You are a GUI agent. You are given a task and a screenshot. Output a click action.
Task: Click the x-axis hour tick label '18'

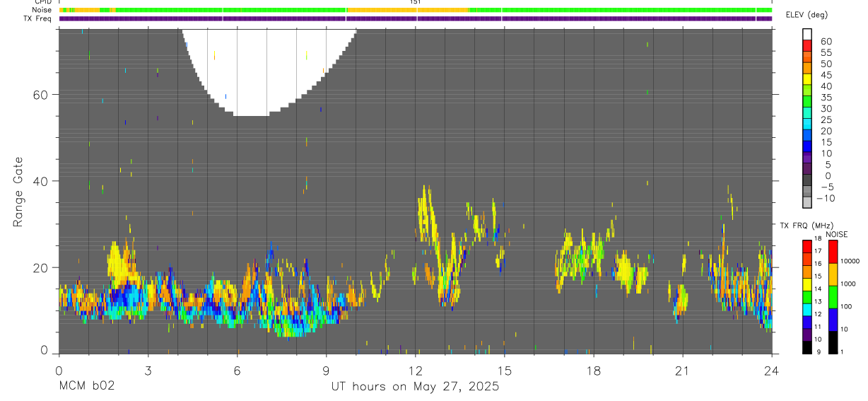[x=593, y=371]
